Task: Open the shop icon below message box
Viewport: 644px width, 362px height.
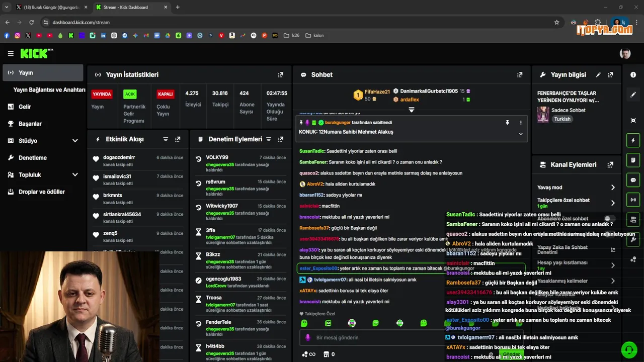Action: point(326,354)
